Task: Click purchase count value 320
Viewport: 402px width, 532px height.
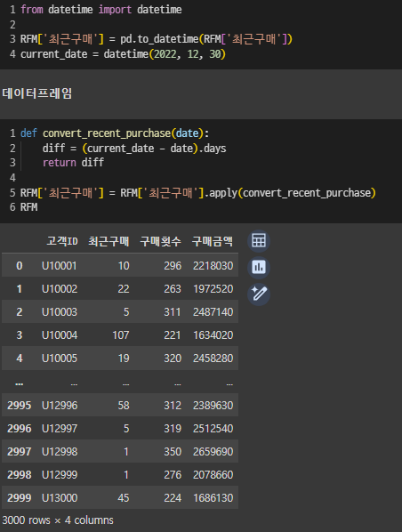Action: (x=173, y=359)
